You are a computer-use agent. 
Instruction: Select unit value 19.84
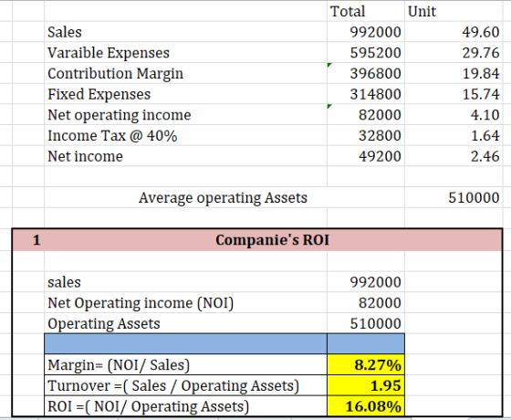(454, 73)
